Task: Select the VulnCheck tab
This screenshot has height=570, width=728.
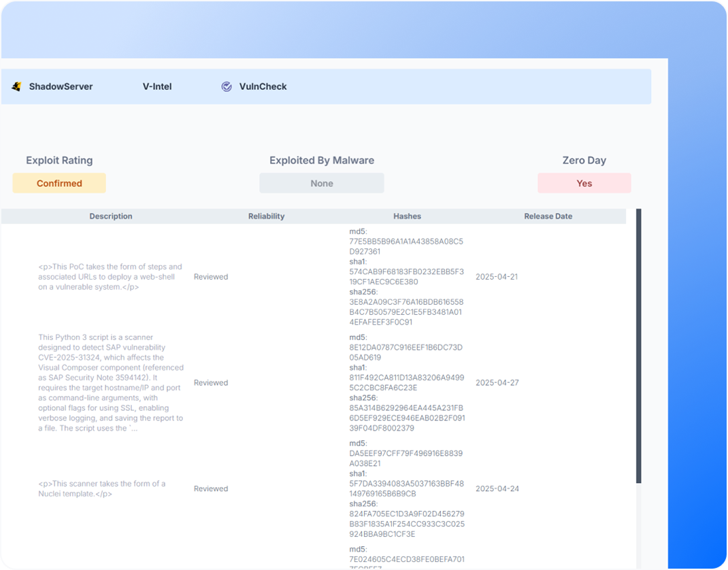Action: tap(263, 86)
